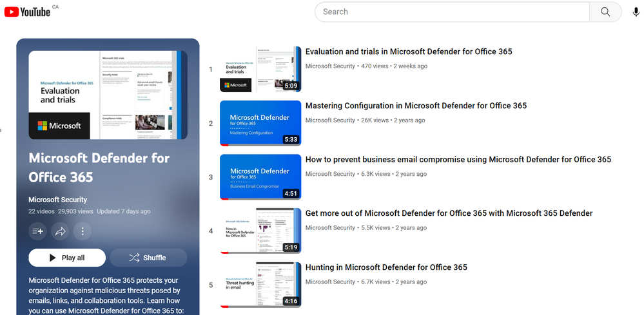The height and width of the screenshot is (315, 644).
Task: Open title Evaluation and trials in Microsoft Defender
Action: tap(409, 52)
